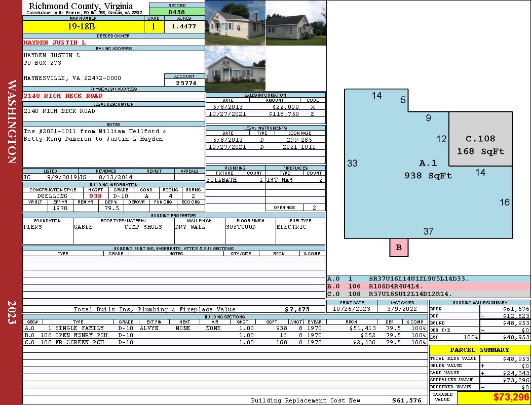Click wall finish DRY WALL
The width and height of the screenshot is (532, 405).
[x=190, y=227]
